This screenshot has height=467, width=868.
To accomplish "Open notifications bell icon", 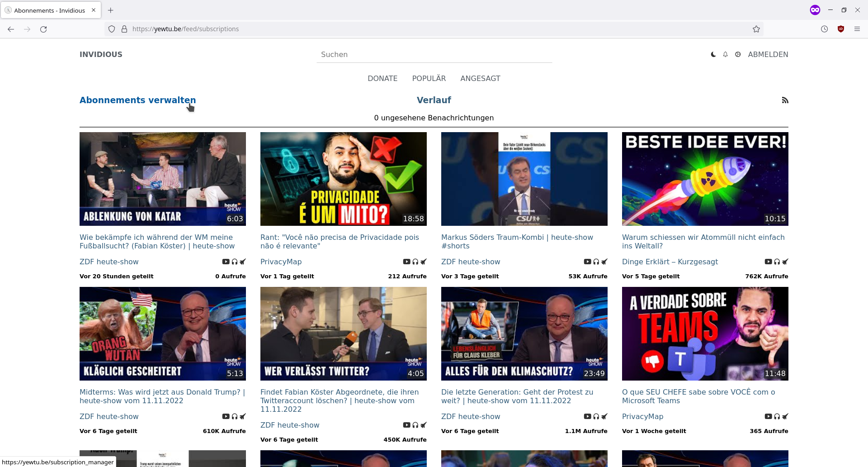I will (x=726, y=54).
